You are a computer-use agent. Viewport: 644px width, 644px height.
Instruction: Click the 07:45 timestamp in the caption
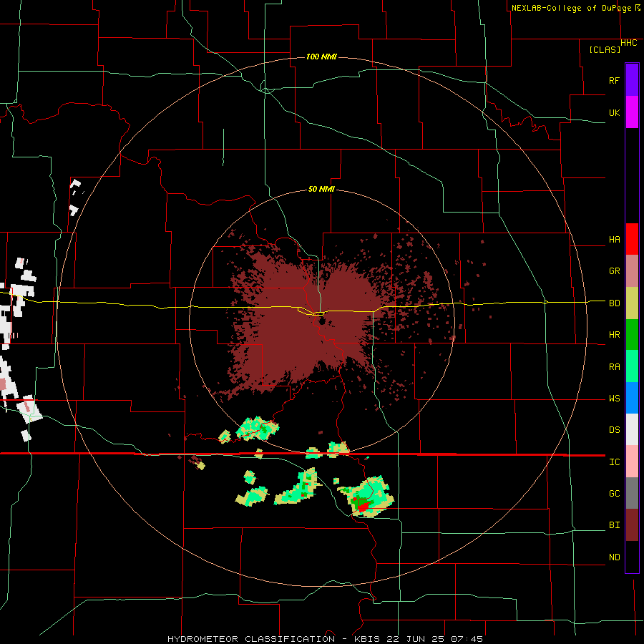[x=467, y=639]
